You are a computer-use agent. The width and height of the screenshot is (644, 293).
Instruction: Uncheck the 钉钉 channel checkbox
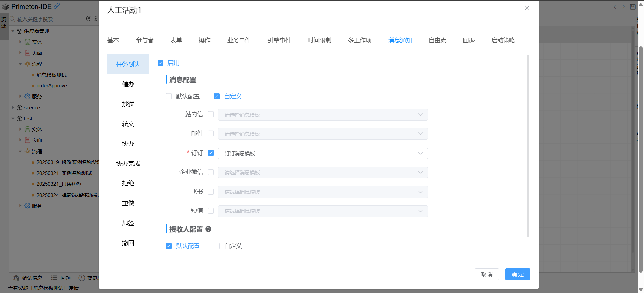(211, 153)
